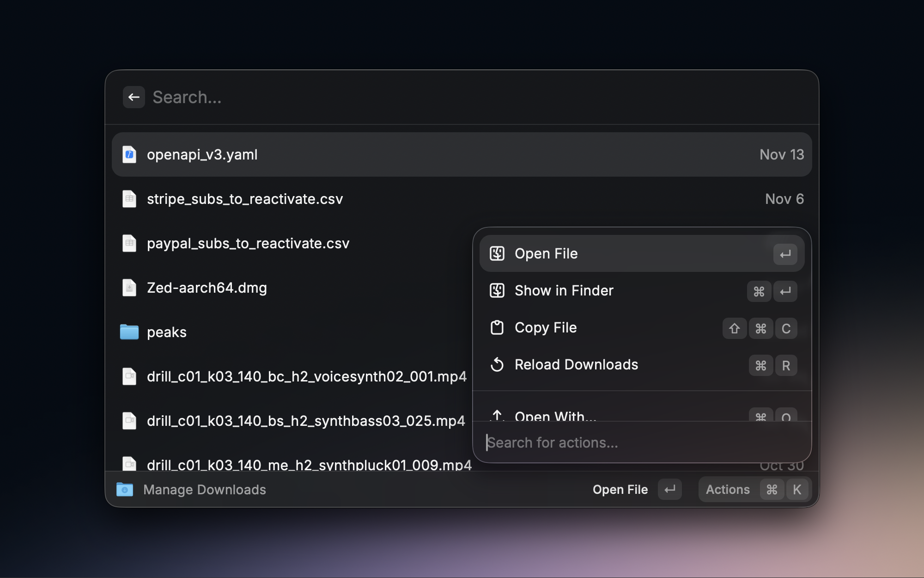
Task: Select paypal_subs_to_reactivate.csv in the list
Action: (x=248, y=243)
